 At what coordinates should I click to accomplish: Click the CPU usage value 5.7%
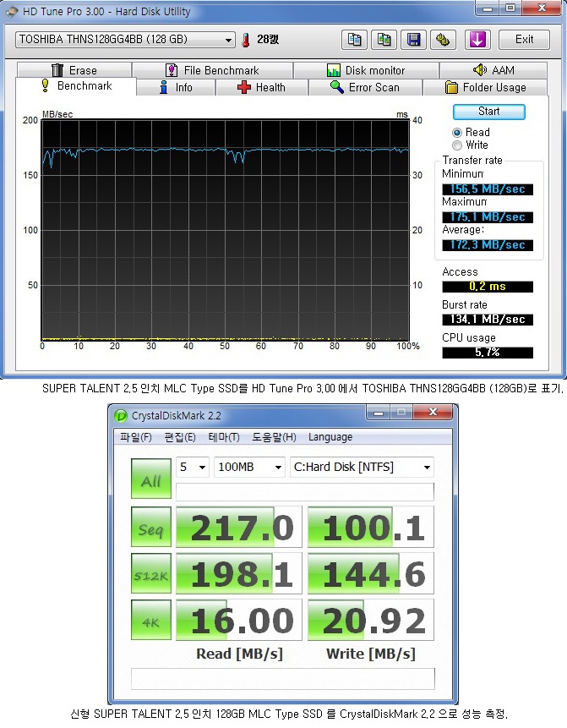click(488, 353)
